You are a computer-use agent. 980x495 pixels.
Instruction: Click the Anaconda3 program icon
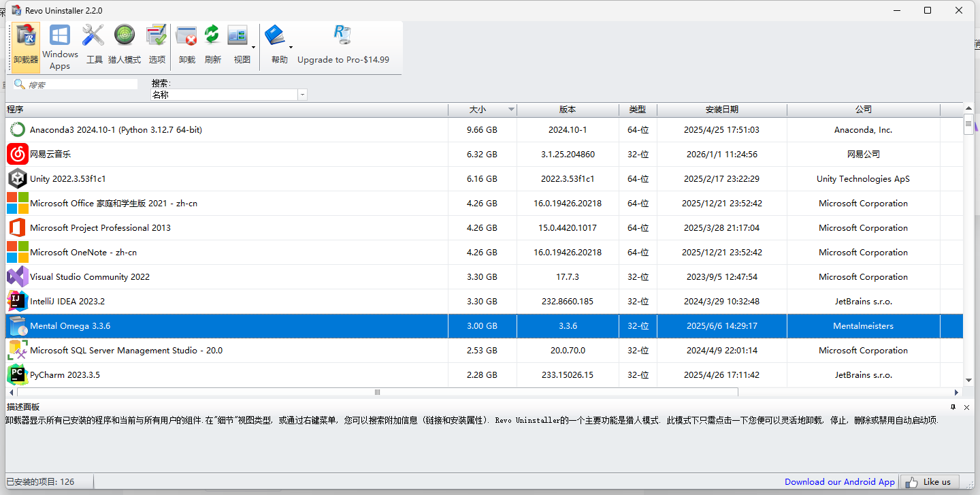pos(18,129)
